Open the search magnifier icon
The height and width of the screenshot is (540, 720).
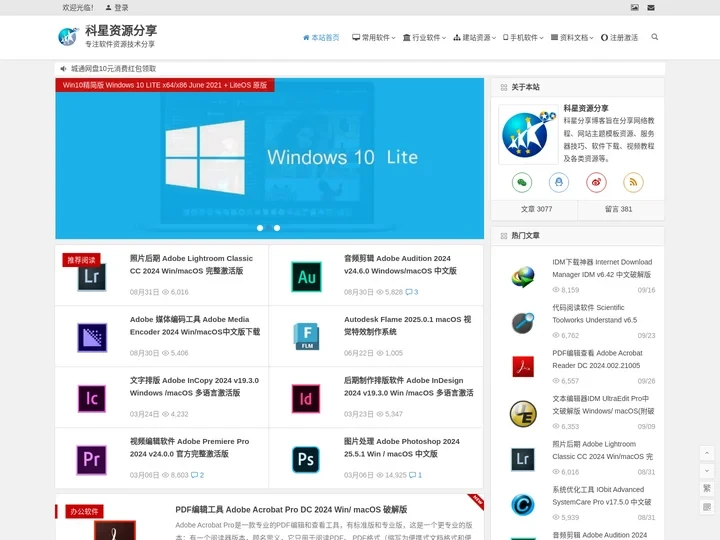coord(655,37)
